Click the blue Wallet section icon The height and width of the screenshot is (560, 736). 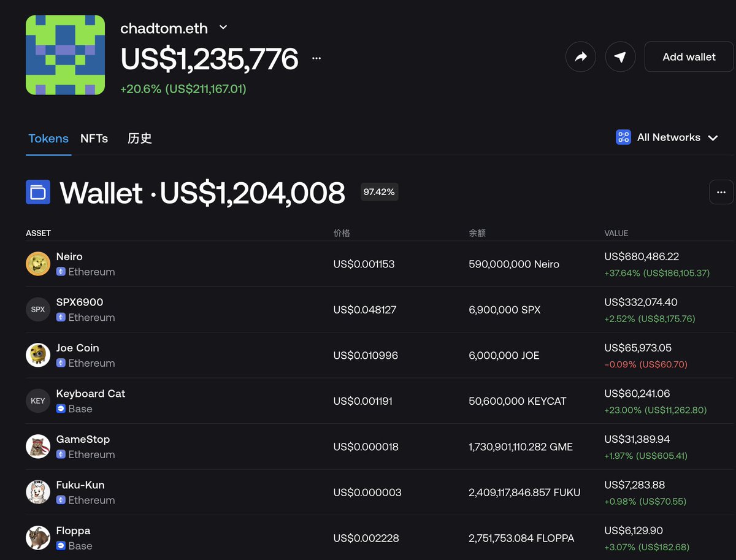click(x=38, y=192)
